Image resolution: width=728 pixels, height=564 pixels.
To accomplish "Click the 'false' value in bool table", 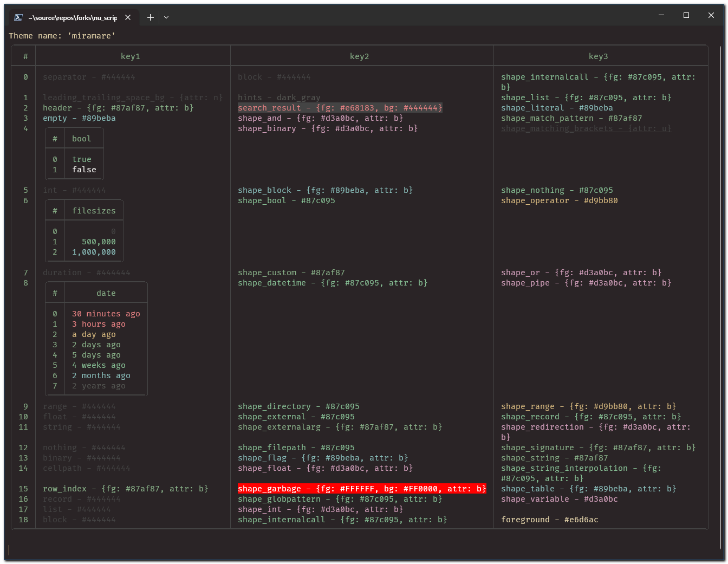I will point(84,170).
